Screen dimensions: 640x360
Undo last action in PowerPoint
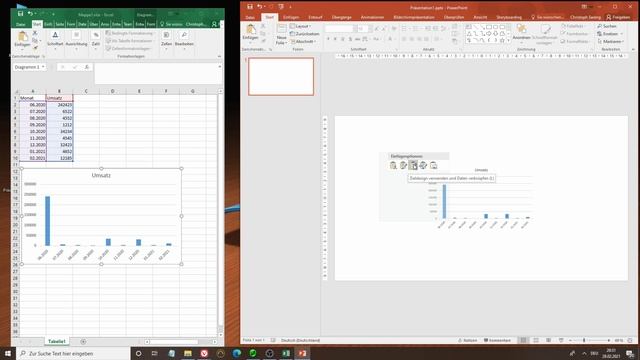point(259,7)
